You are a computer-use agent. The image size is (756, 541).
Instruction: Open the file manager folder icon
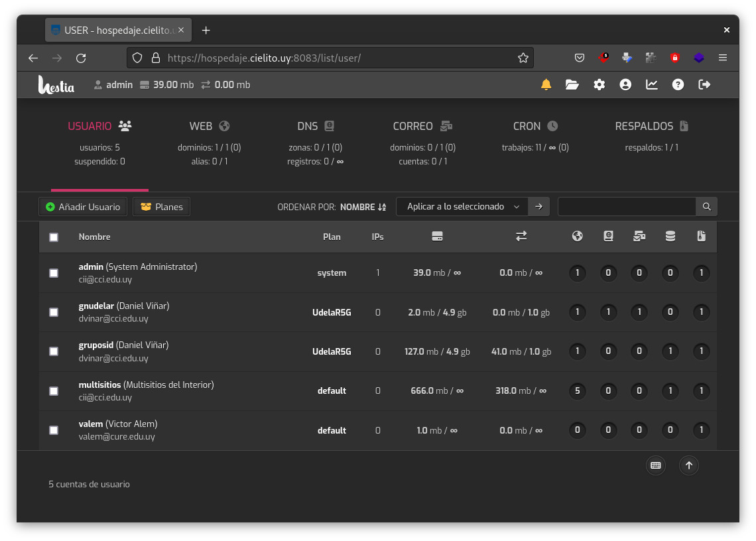(572, 85)
